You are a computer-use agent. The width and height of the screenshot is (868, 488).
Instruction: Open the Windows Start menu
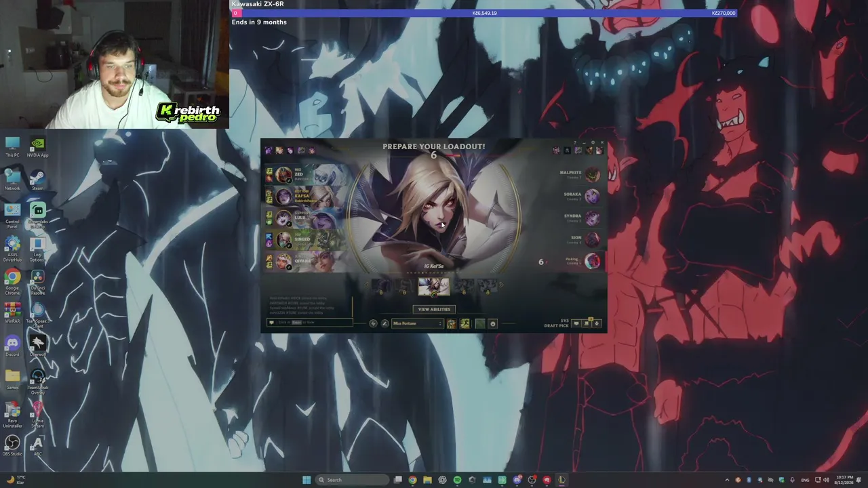point(307,480)
